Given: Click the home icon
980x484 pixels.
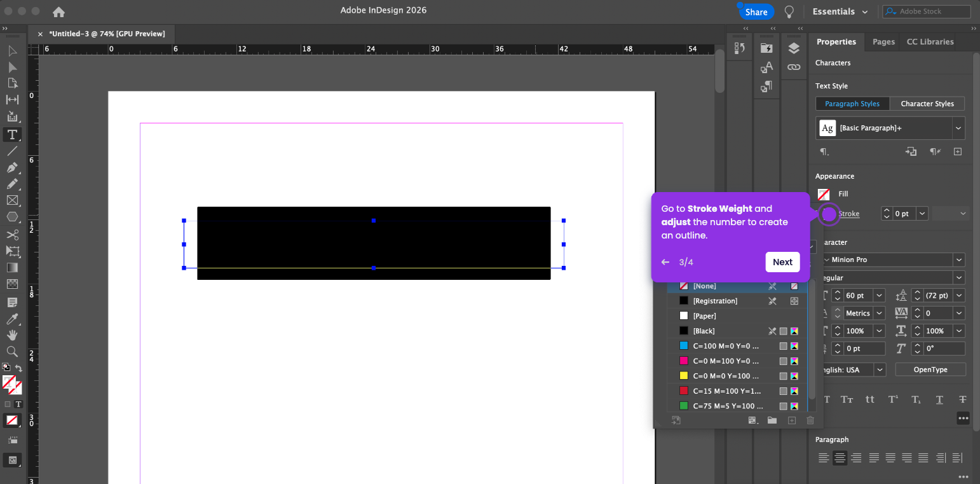Looking at the screenshot, I should [58, 11].
